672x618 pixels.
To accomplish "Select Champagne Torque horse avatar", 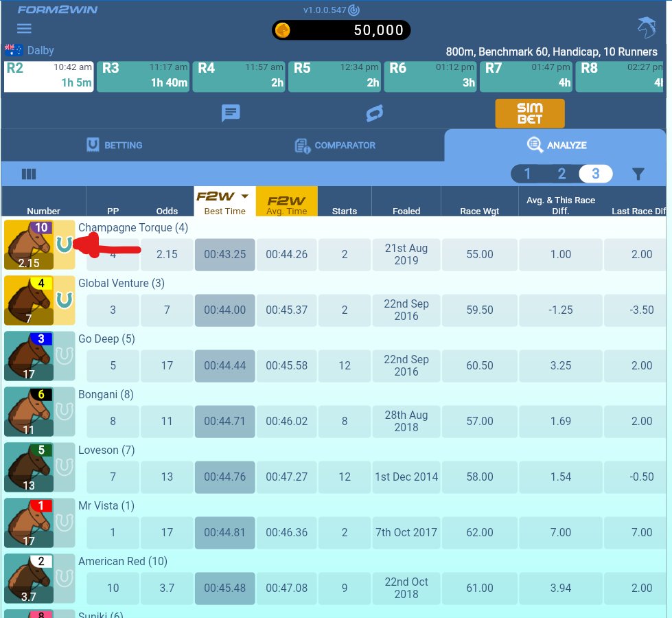I will tap(29, 245).
